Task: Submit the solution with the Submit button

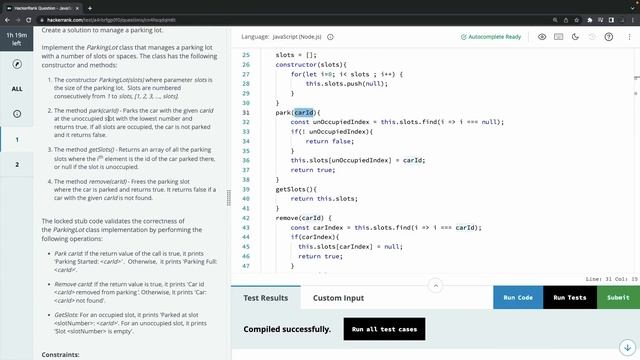Action: (x=618, y=298)
